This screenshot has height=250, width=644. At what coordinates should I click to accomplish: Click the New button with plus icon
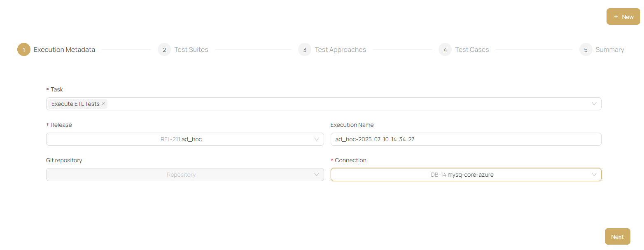coord(623,17)
